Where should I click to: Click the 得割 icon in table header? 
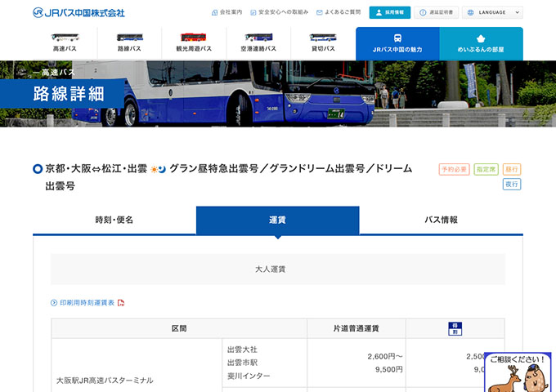click(x=455, y=328)
